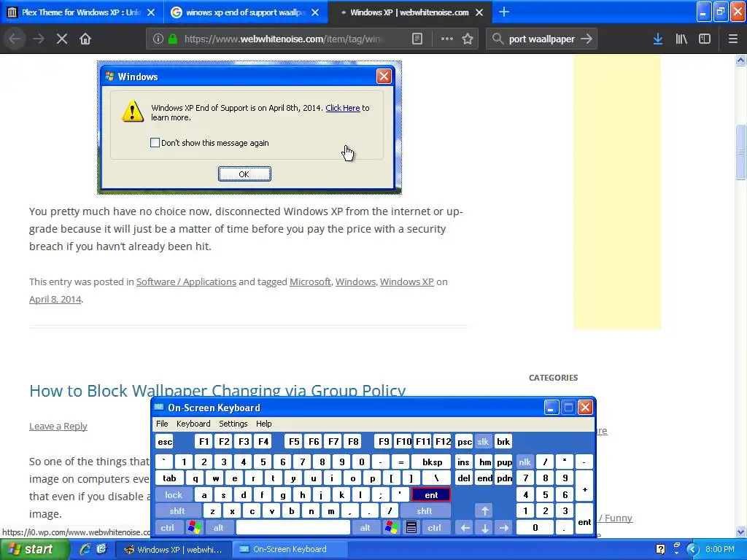Toggle the nlk num lock key
Viewport: 747px width, 560px height.
[525, 462]
